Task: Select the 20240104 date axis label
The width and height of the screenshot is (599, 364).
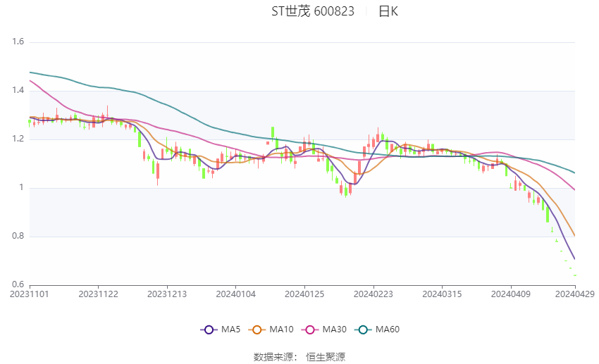Action: (235, 294)
